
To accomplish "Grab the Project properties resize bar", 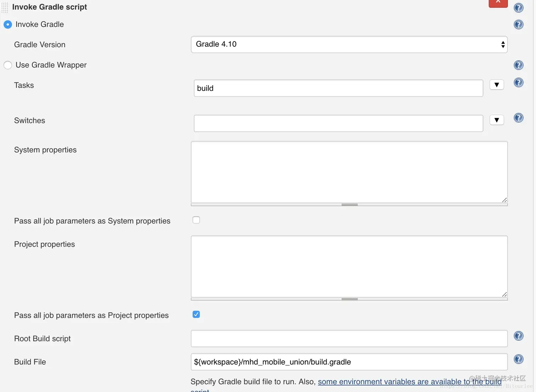I will [349, 299].
